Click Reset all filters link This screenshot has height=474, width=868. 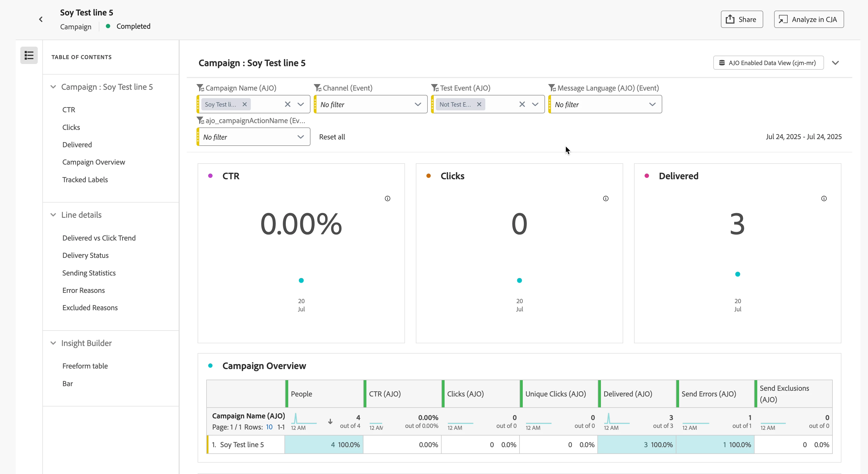[x=332, y=137]
